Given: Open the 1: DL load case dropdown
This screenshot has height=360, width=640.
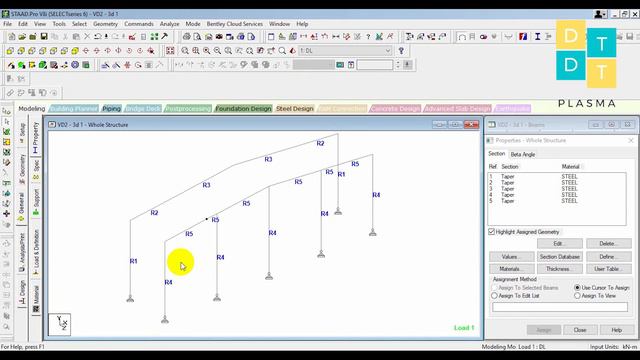Looking at the screenshot, I should (x=345, y=51).
